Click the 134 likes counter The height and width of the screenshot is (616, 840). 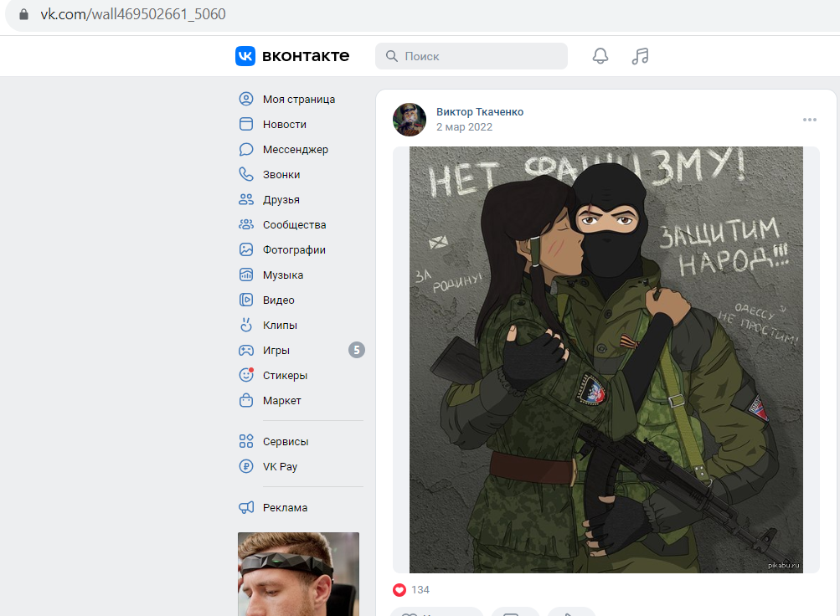coord(420,590)
